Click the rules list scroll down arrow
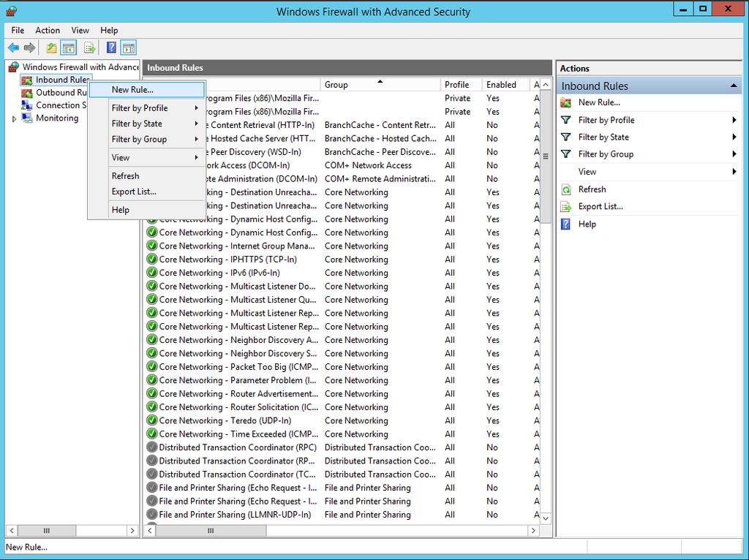The width and height of the screenshot is (749, 560). [x=546, y=518]
